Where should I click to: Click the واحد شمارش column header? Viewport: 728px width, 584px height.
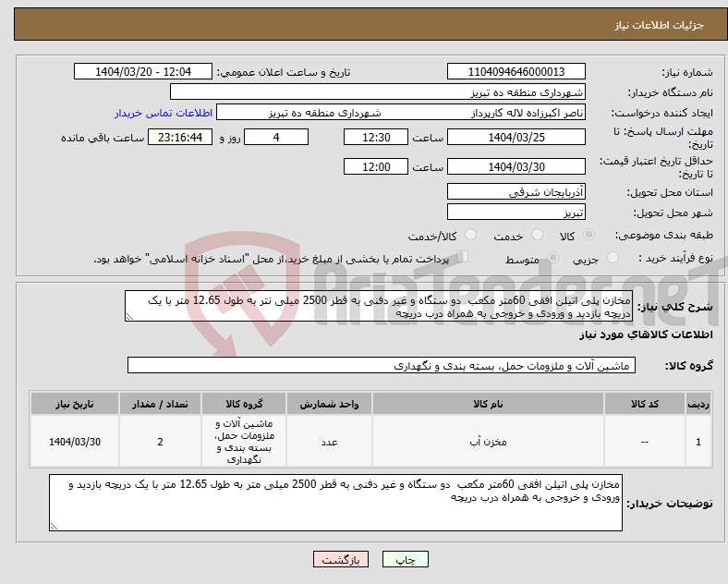[x=329, y=404]
